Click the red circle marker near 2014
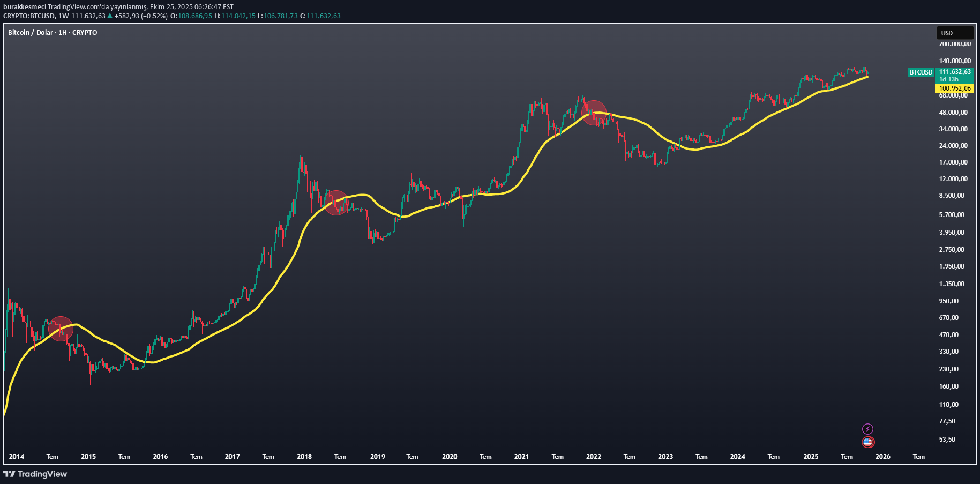Image resolution: width=980 pixels, height=484 pixels. (61, 330)
